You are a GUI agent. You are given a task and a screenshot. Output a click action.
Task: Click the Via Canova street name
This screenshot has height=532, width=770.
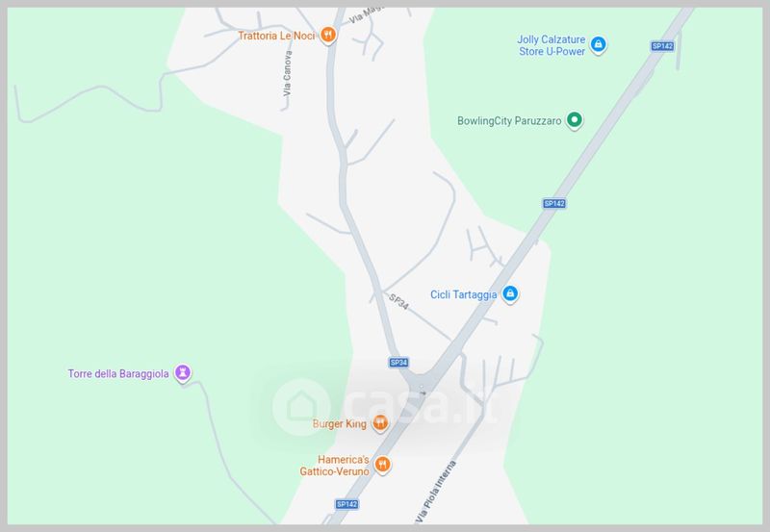pos(288,74)
